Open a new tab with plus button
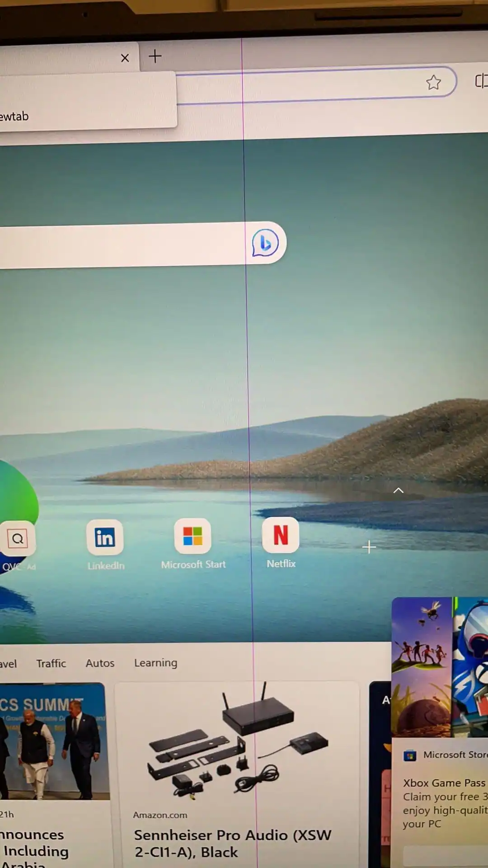Screen dimensions: 488x868 point(155,57)
